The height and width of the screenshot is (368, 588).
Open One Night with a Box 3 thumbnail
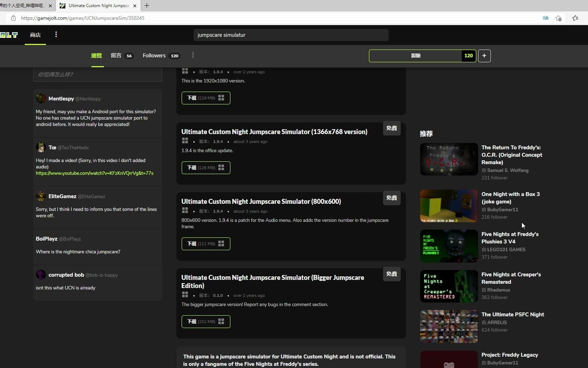click(449, 206)
